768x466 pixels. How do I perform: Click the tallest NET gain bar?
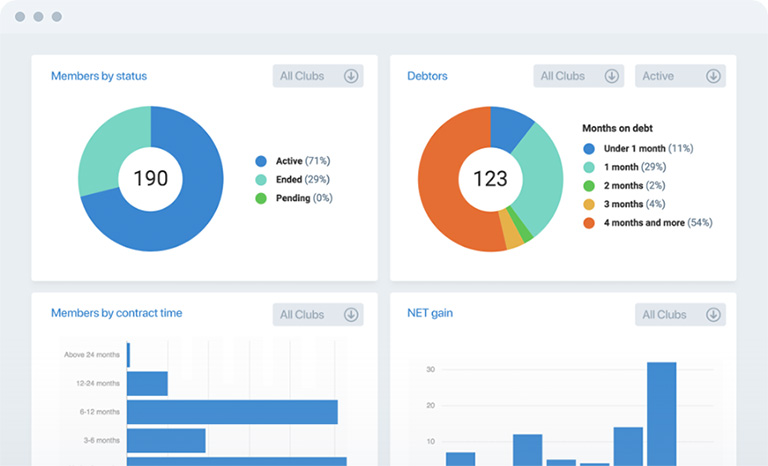(x=662, y=414)
